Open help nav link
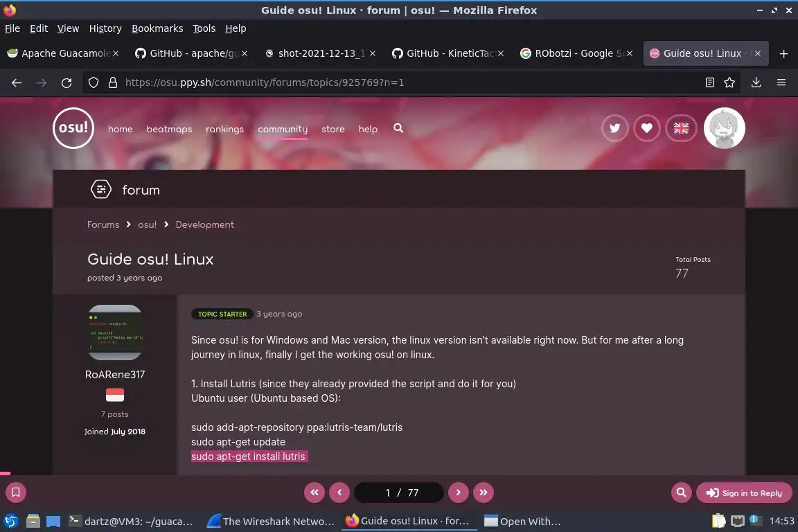 [368, 130]
